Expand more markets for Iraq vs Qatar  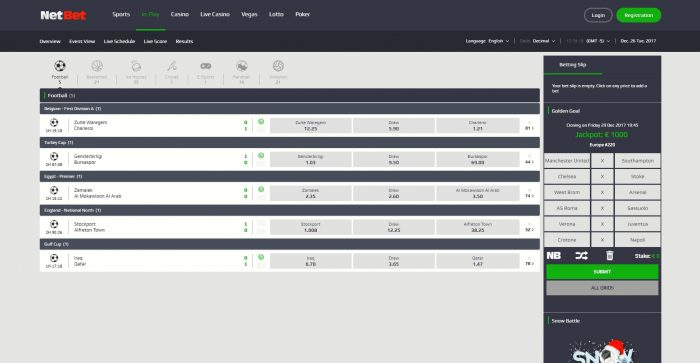pos(529,263)
